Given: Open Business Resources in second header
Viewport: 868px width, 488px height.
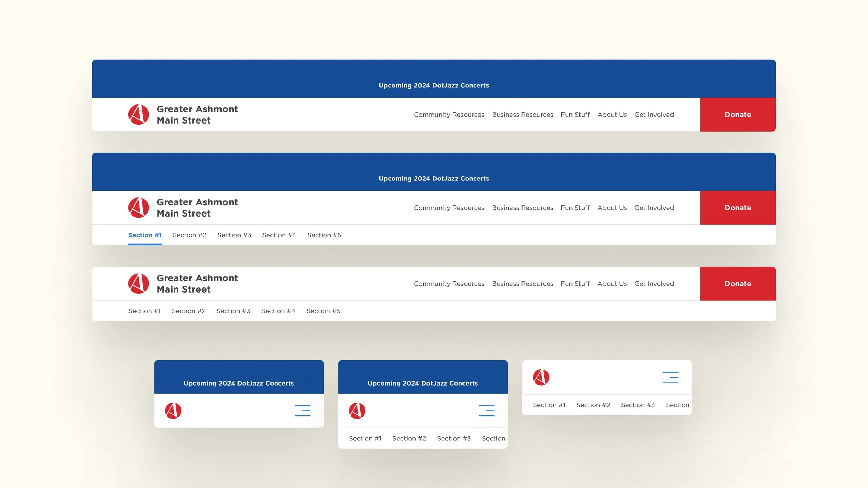Looking at the screenshot, I should [523, 208].
